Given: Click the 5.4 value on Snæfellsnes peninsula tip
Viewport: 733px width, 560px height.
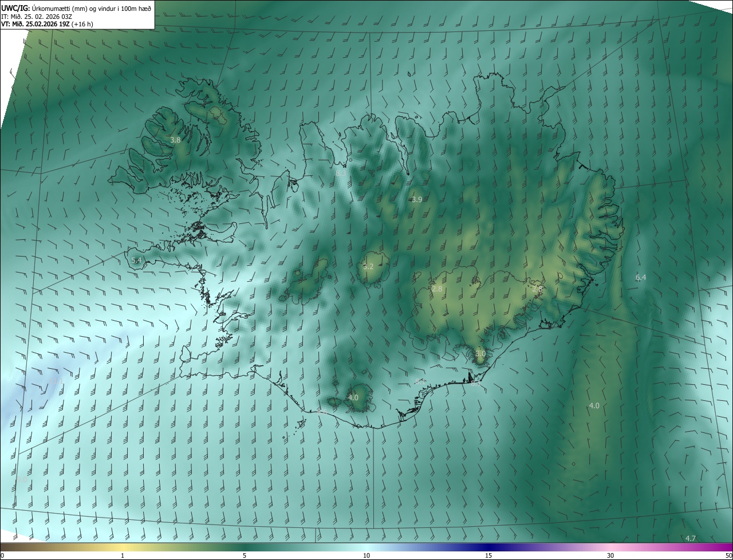Looking at the screenshot, I should point(136,261).
